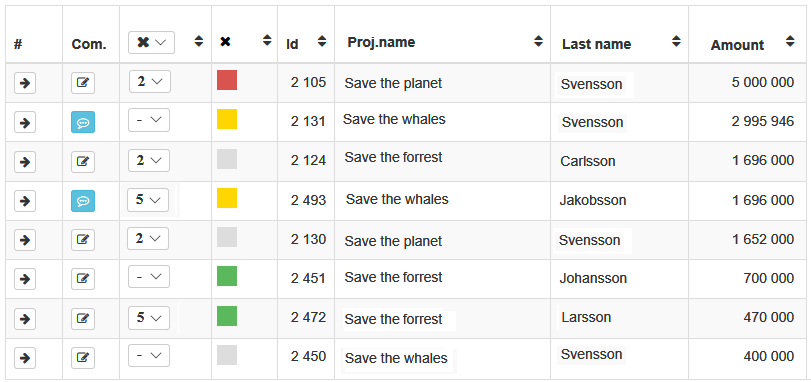Open the 5 dropdown for Larsson row
This screenshot has width=811, height=382.
pos(149,318)
